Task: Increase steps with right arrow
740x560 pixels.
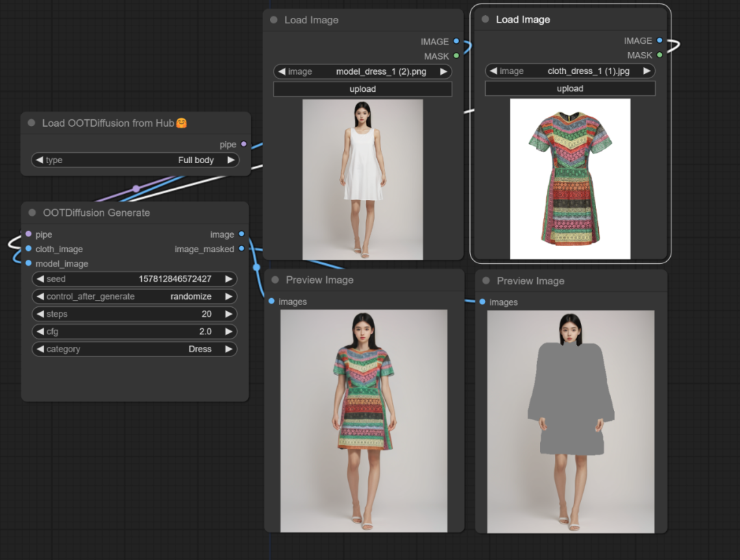Action: 229,314
